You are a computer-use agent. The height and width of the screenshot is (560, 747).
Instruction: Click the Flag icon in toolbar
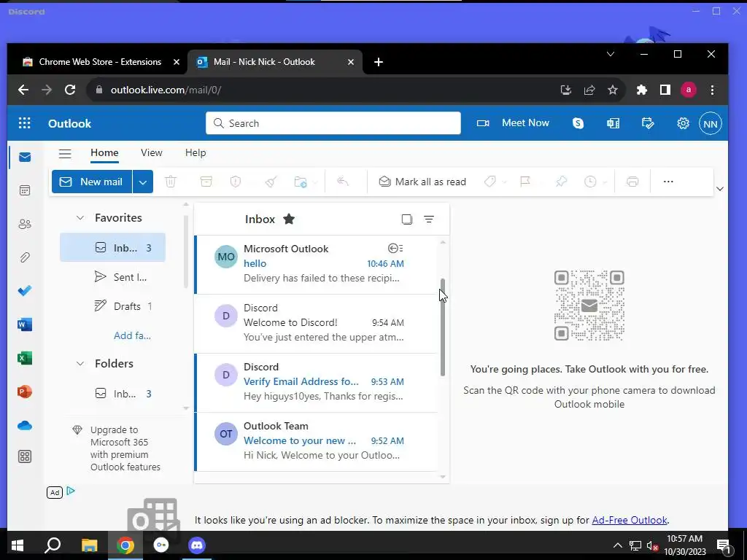tap(525, 182)
